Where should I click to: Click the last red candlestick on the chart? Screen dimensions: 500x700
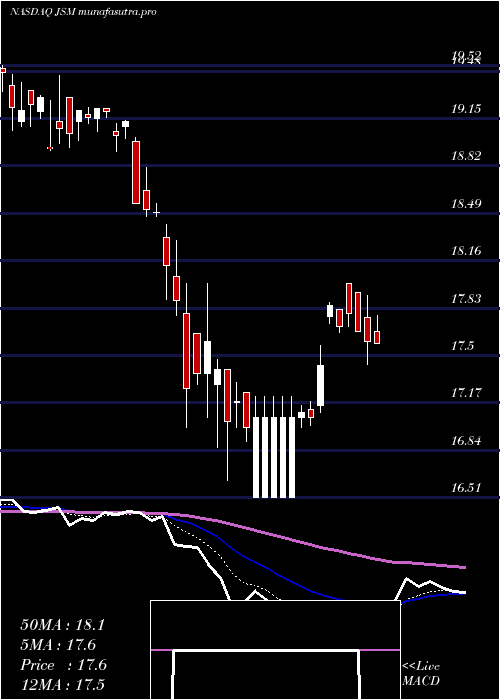point(377,337)
